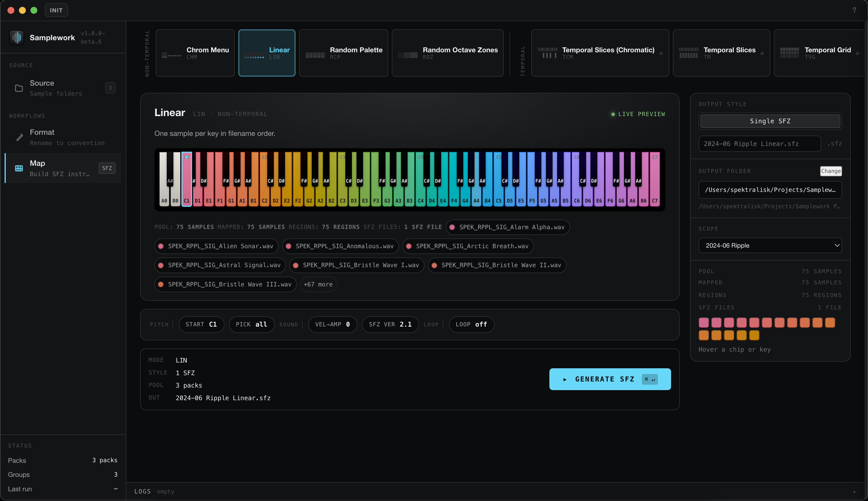
Task: Click the Samplework waveform logo icon
Action: (16, 38)
